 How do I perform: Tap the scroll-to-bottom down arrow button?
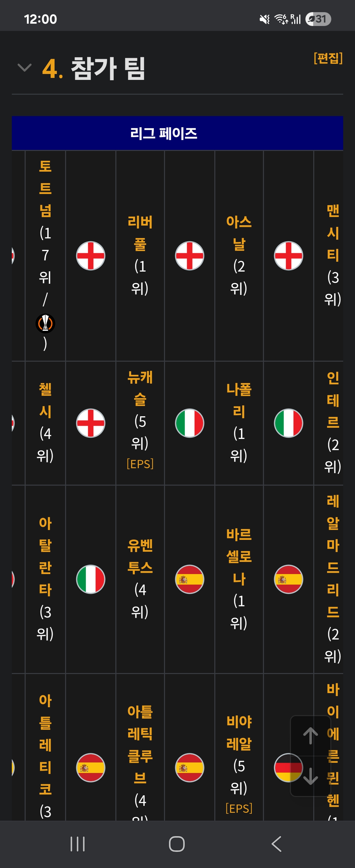click(311, 776)
